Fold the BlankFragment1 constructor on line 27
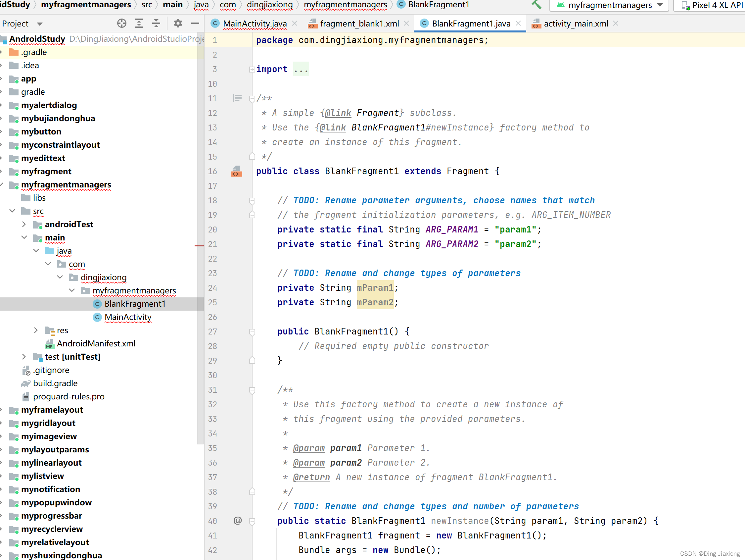Viewport: 745px width, 560px height. point(252,332)
